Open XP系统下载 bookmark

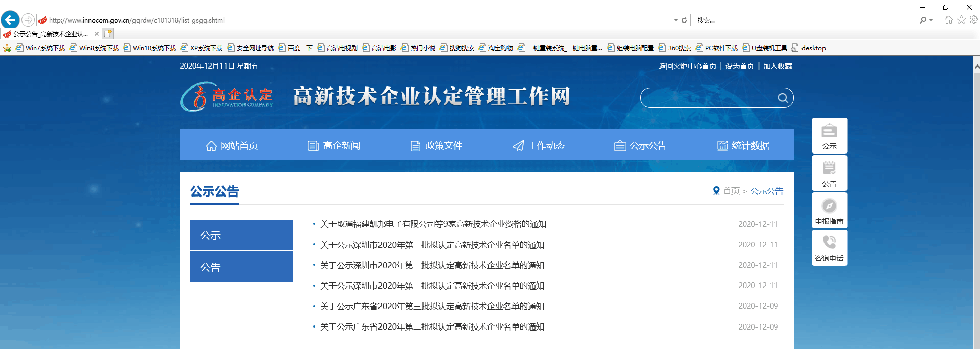[x=202, y=48]
